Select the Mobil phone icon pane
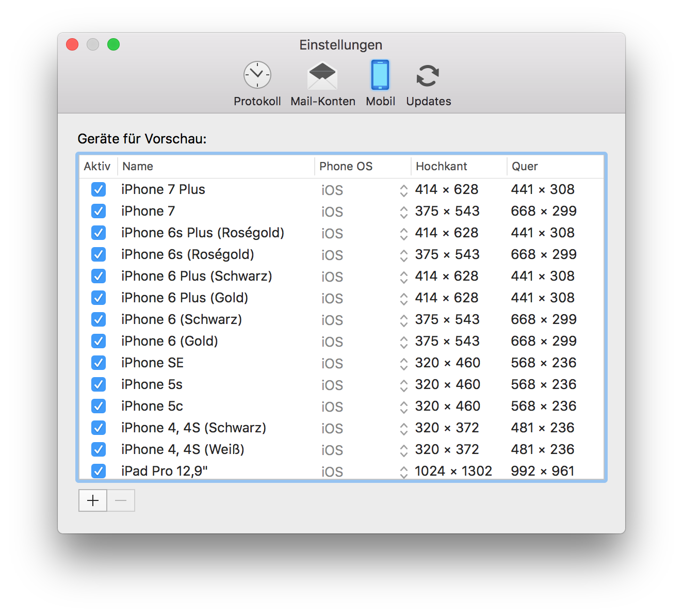Screen dimensions: 683x616 tap(380, 84)
